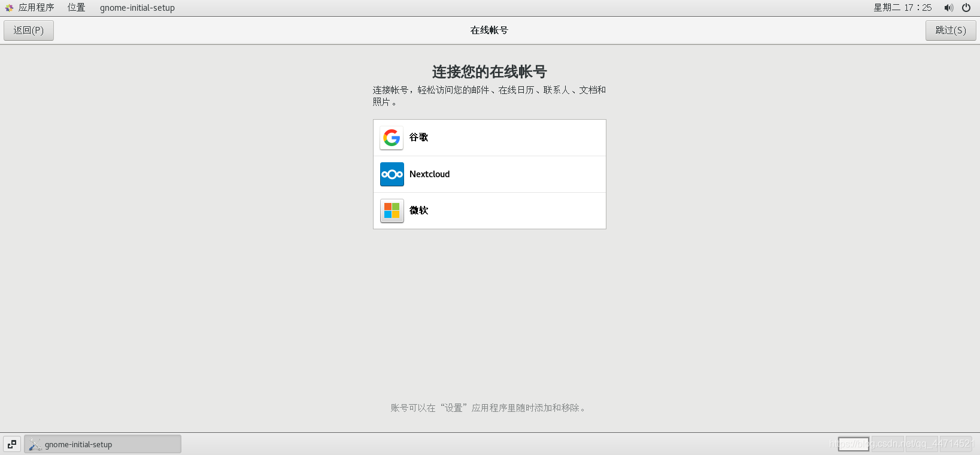Image resolution: width=980 pixels, height=455 pixels.
Task: Open the power menu icon
Action: pos(966,8)
